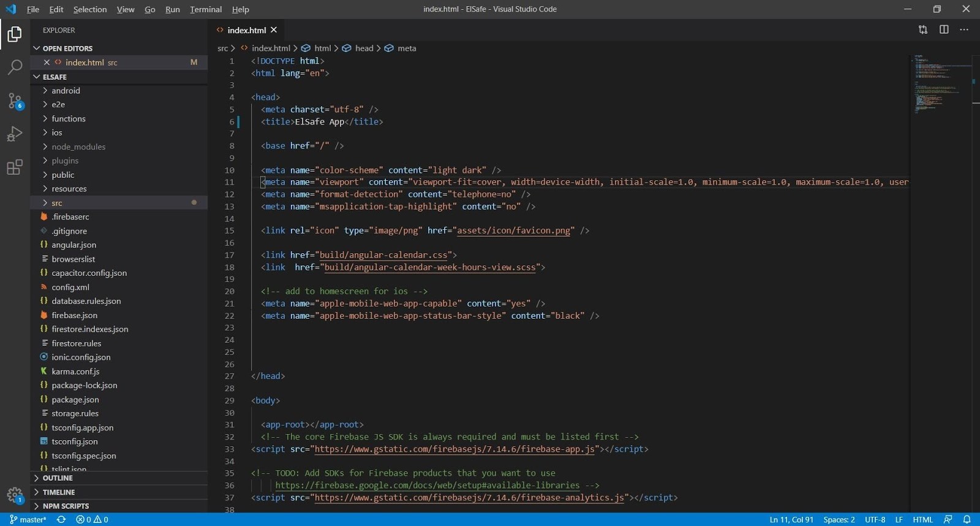The image size is (980, 526).
Task: Open the Search view in activity bar
Action: (x=15, y=67)
